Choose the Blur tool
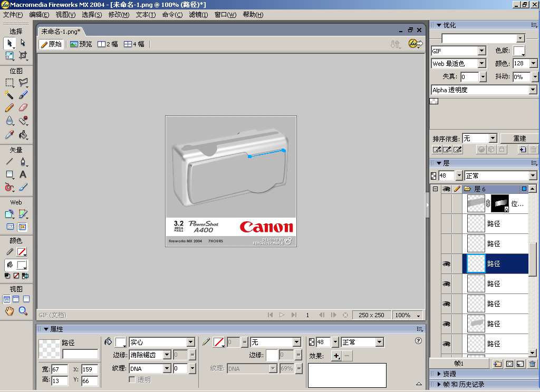This screenshot has height=392, width=540. coord(9,121)
